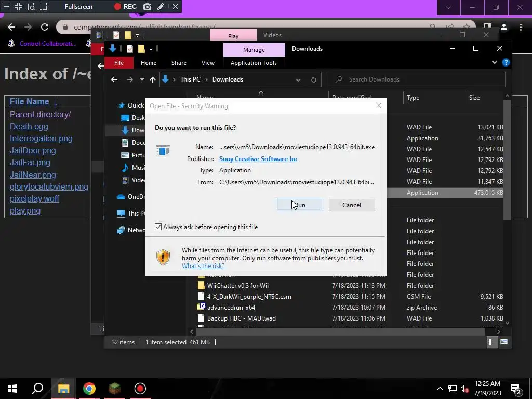Expand the address bar history dropdown
532x399 pixels.
298,79
